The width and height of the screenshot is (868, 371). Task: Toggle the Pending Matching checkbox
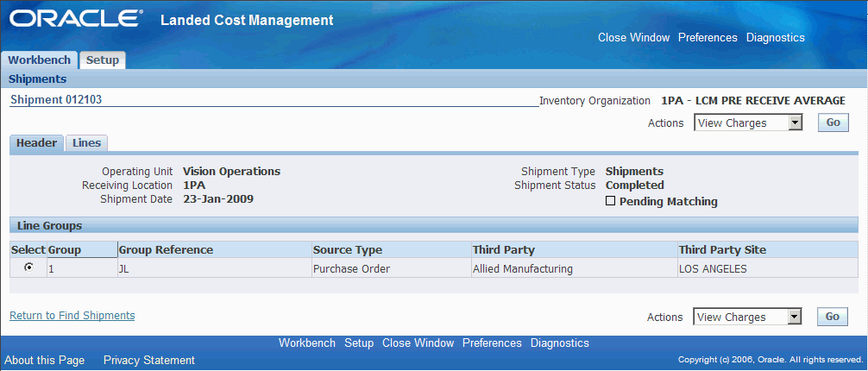(x=610, y=202)
